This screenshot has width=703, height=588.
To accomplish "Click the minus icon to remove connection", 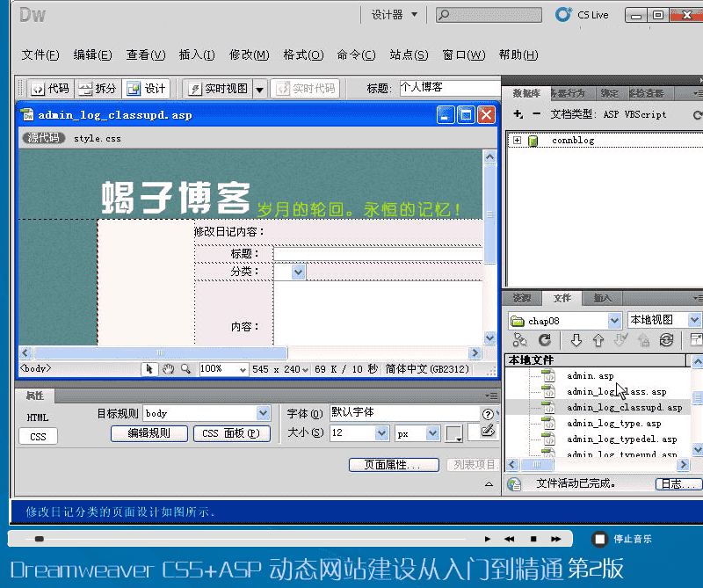I will [x=536, y=114].
